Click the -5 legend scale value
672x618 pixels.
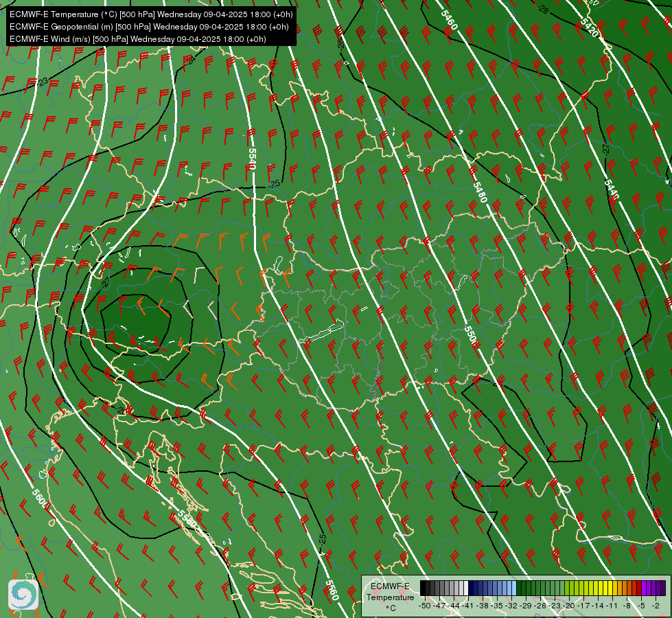[x=642, y=606]
